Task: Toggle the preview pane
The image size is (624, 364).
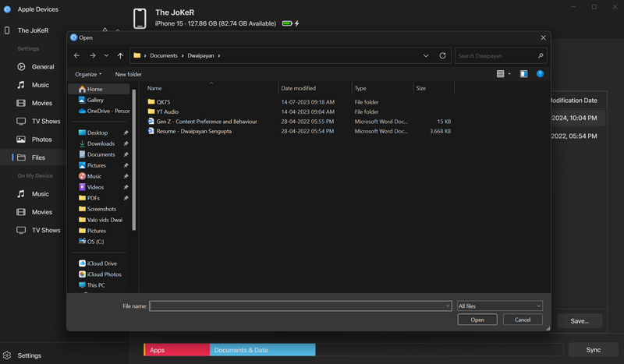Action: 523,74
